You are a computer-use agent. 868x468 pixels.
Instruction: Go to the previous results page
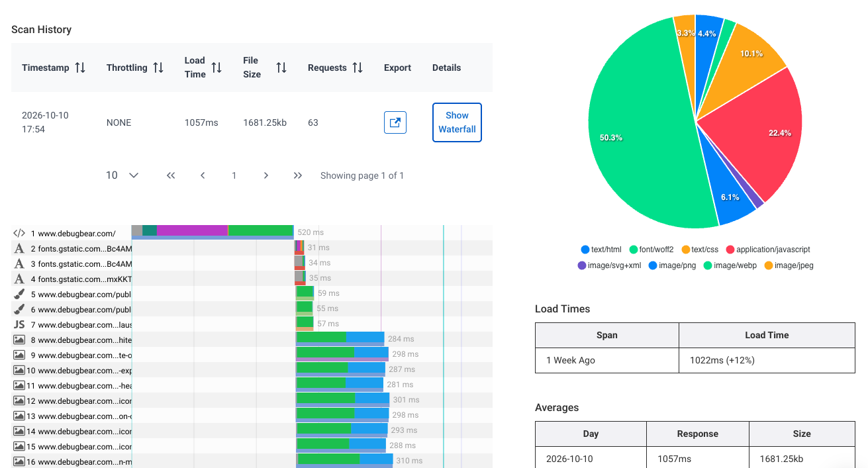203,175
